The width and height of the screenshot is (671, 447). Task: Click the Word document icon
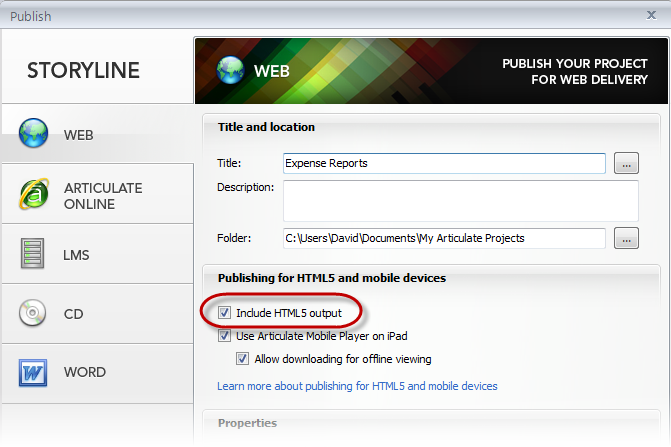click(x=33, y=373)
